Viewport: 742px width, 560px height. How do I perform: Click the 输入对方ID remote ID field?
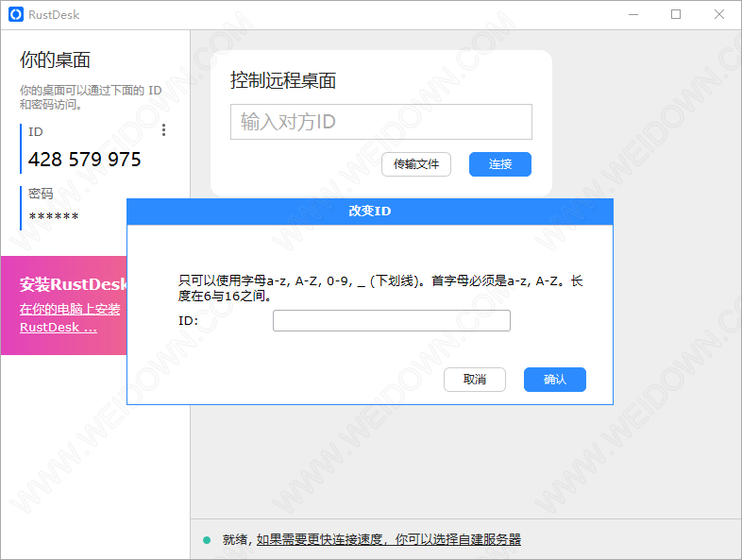click(x=381, y=122)
